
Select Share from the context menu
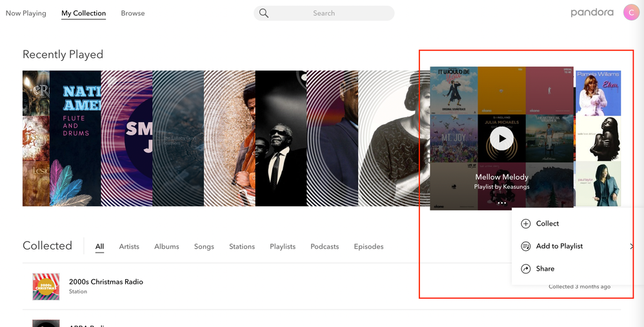[x=545, y=269]
